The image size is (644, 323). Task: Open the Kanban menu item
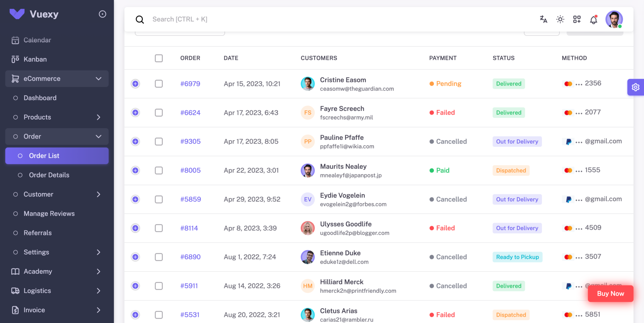pyautogui.click(x=57, y=59)
